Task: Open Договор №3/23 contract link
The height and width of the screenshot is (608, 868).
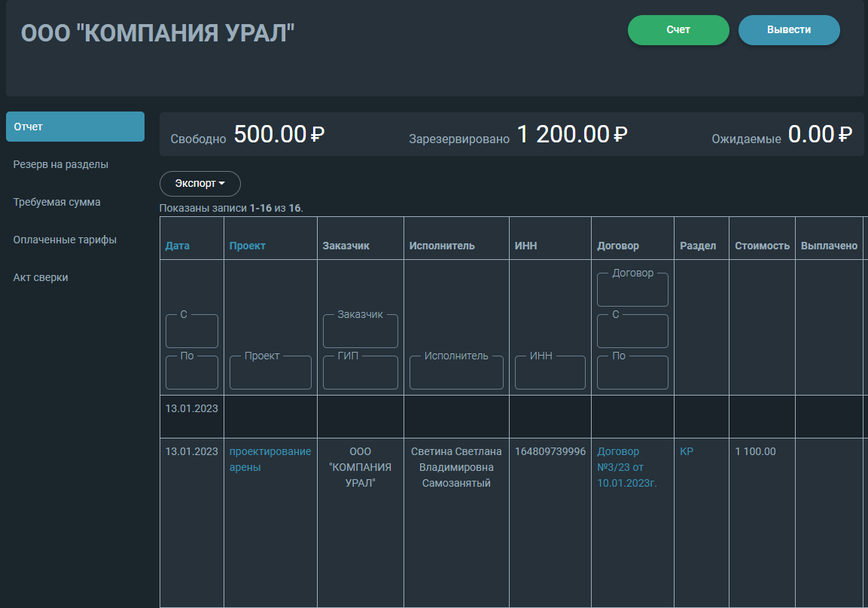Action: (x=626, y=467)
